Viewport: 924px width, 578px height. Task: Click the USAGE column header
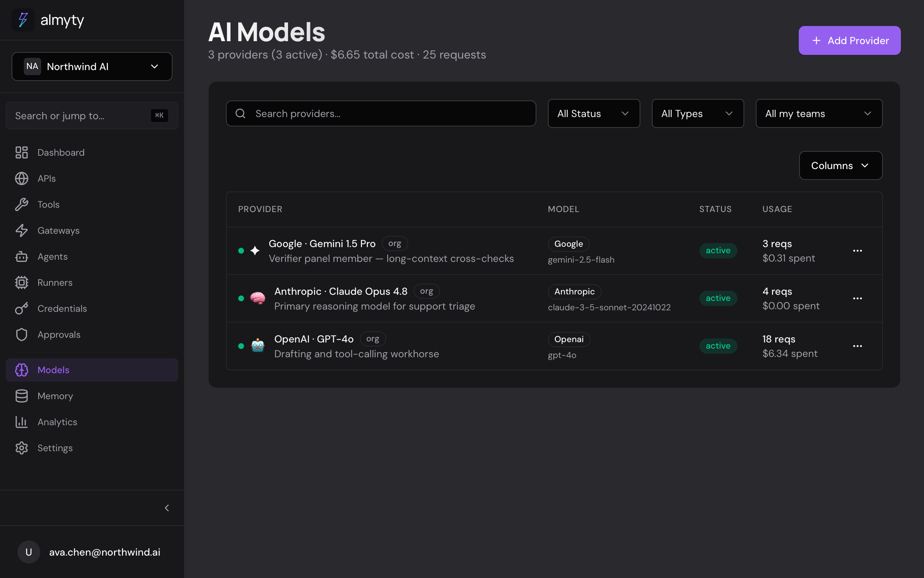pyautogui.click(x=777, y=209)
